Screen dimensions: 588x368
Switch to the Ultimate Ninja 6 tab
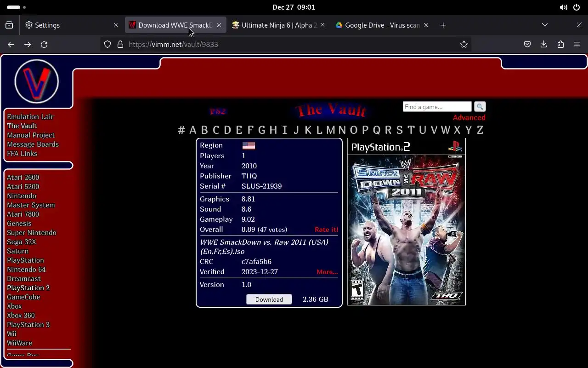pos(279,25)
